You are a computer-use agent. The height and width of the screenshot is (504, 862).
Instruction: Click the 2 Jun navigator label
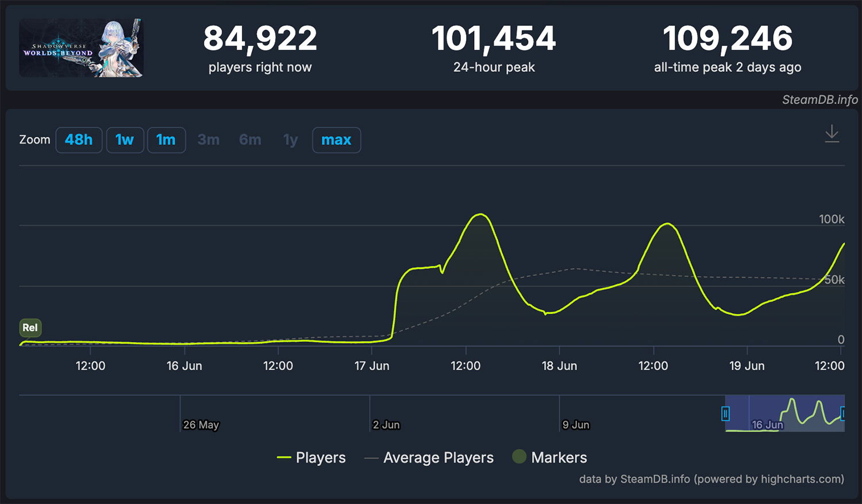pyautogui.click(x=386, y=425)
